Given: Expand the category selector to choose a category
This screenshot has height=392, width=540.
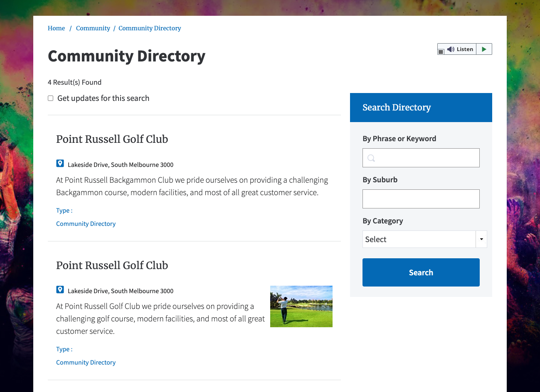Looking at the screenshot, I should point(481,239).
